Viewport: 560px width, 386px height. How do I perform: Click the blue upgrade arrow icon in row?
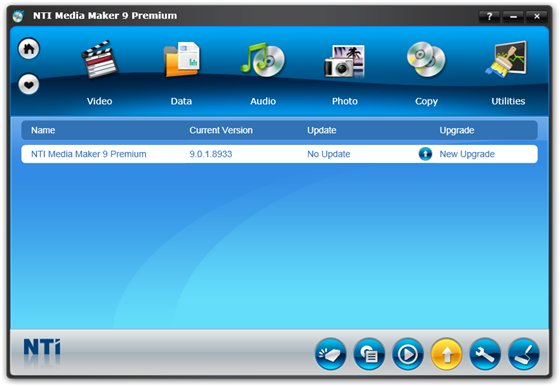[425, 154]
